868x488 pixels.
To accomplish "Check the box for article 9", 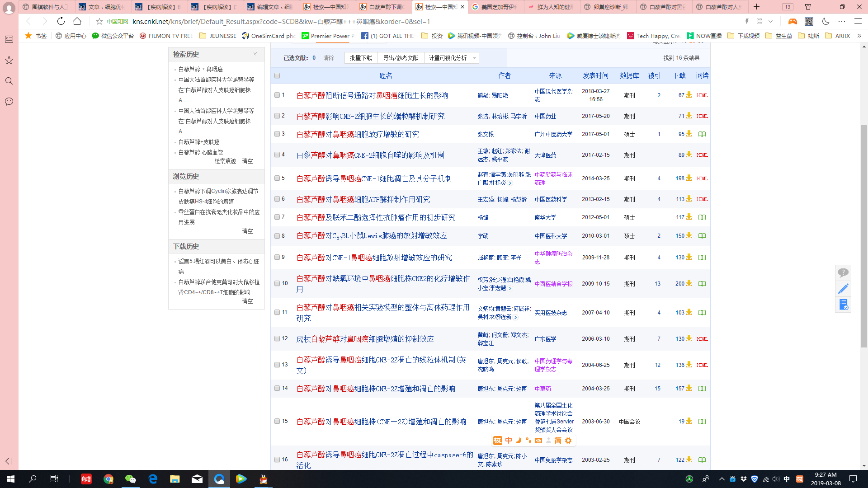I will pyautogui.click(x=277, y=257).
